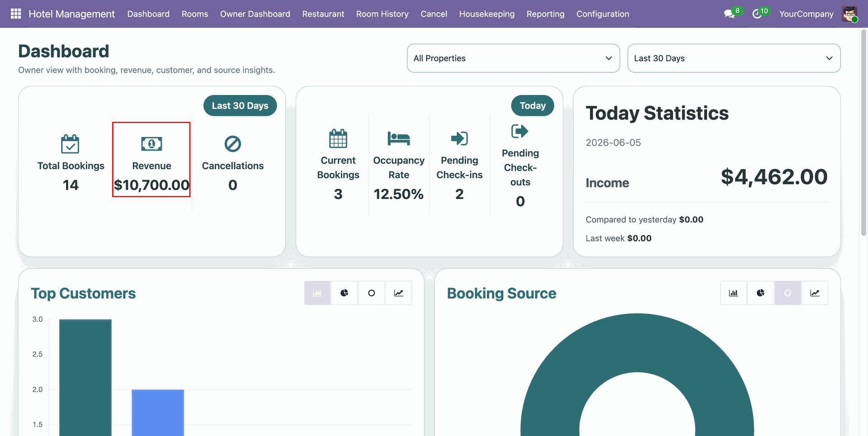Open the activities clock icon
This screenshot has width=868, height=436.
click(x=757, y=14)
